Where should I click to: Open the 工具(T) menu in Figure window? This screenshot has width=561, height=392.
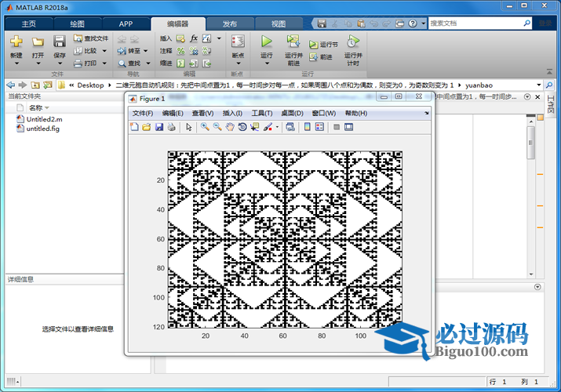tap(262, 114)
